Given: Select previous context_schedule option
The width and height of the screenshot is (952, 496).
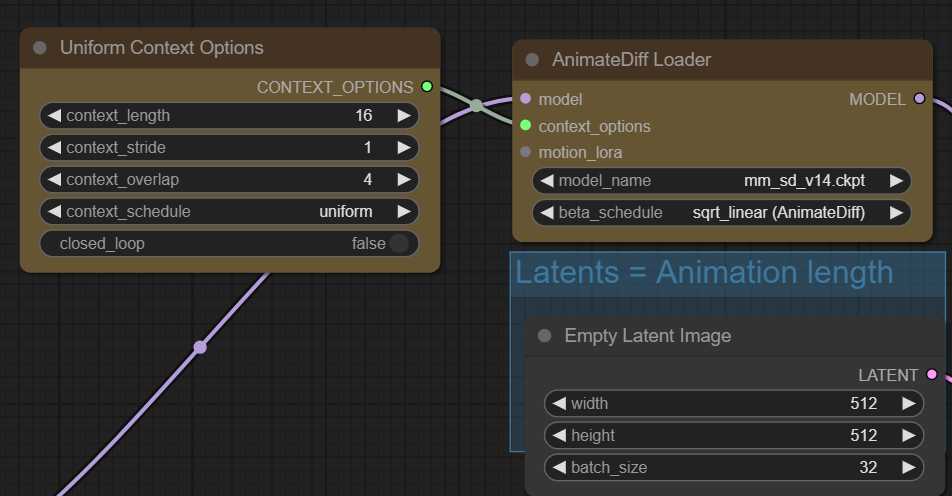Looking at the screenshot, I should tap(55, 211).
